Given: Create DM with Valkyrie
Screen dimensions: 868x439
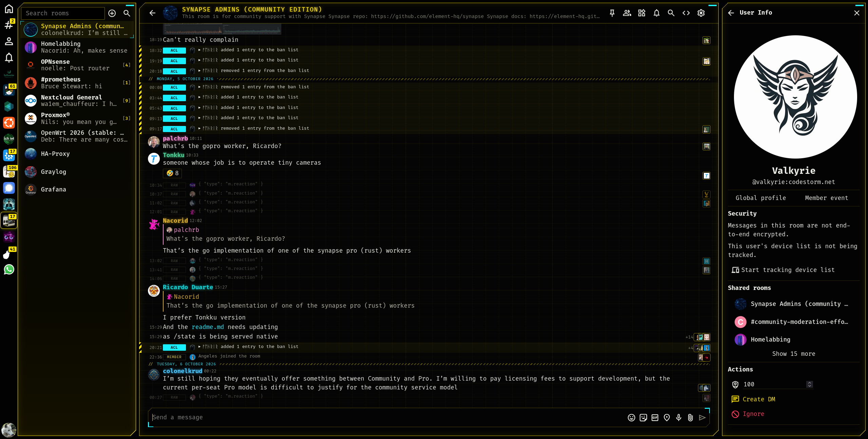Looking at the screenshot, I should pyautogui.click(x=753, y=399).
